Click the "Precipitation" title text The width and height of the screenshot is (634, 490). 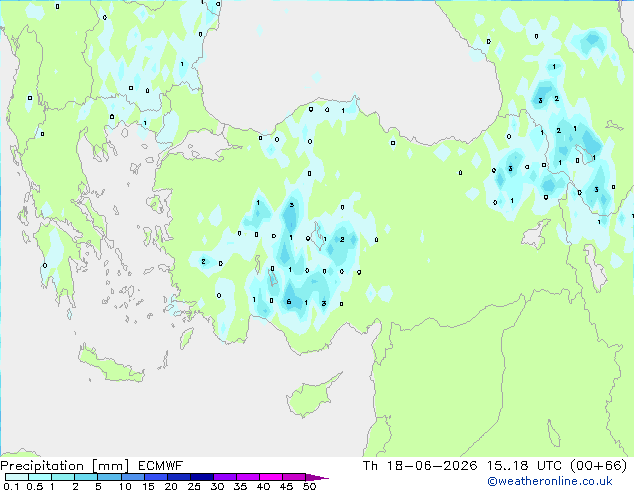coord(42,466)
